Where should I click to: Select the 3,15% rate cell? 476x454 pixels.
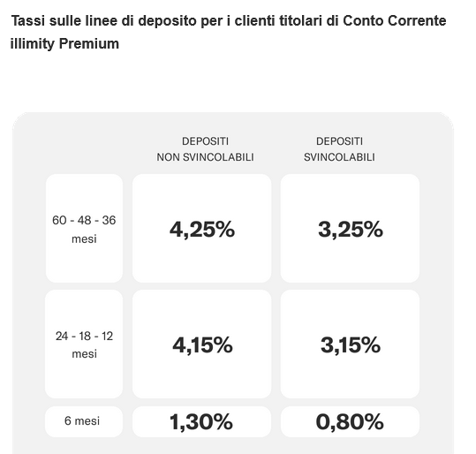(350, 344)
